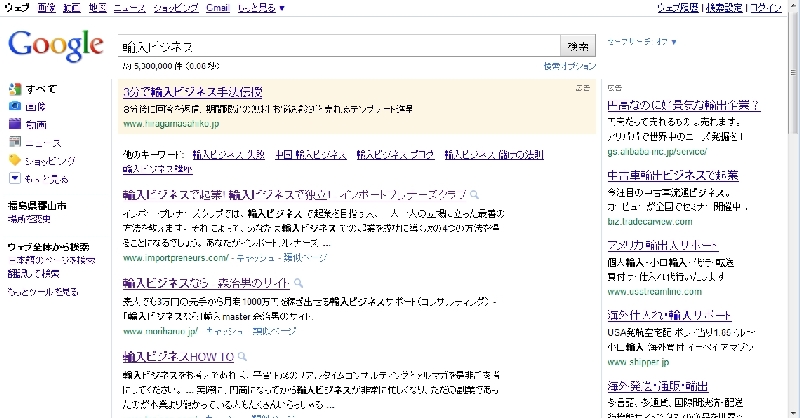Open 画像 in the top navigation bar

point(46,8)
